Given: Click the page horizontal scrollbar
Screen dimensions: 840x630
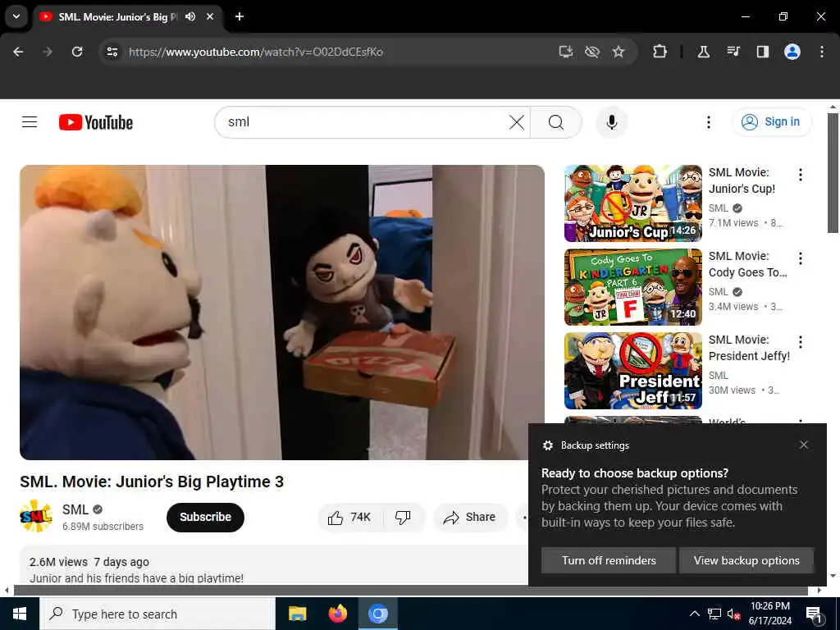Looking at the screenshot, I should click(411, 591).
